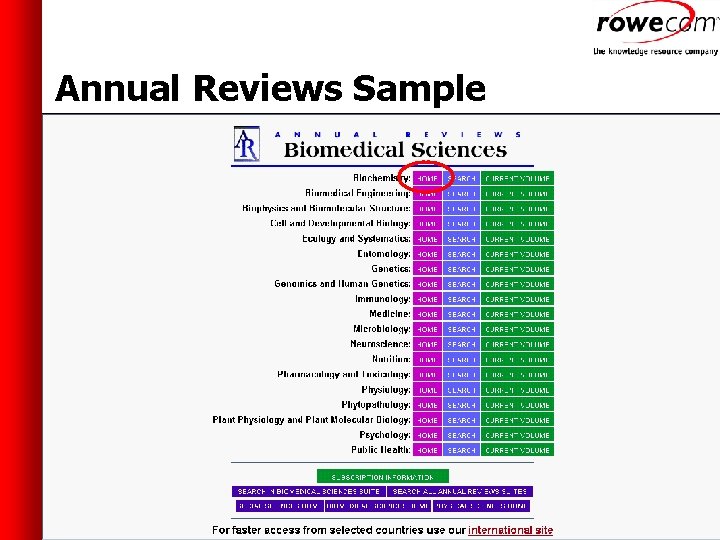Viewport: 720px width, 540px height.
Task: Open Entomology CURRENT VOLUME
Action: tap(518, 254)
